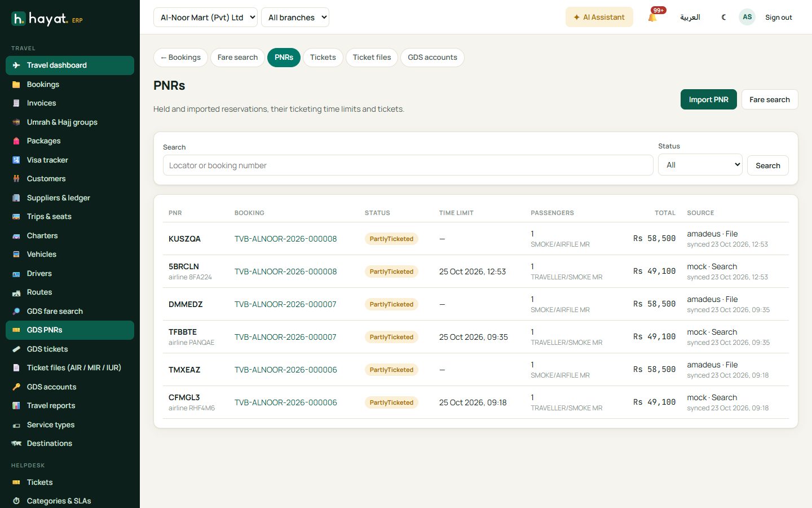812x508 pixels.
Task: Switch language to Arabic
Action: click(690, 17)
